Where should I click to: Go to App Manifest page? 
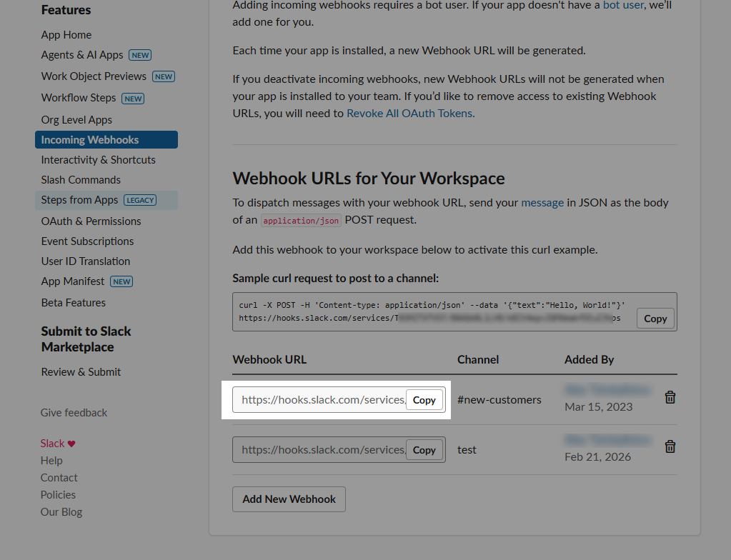tap(71, 281)
